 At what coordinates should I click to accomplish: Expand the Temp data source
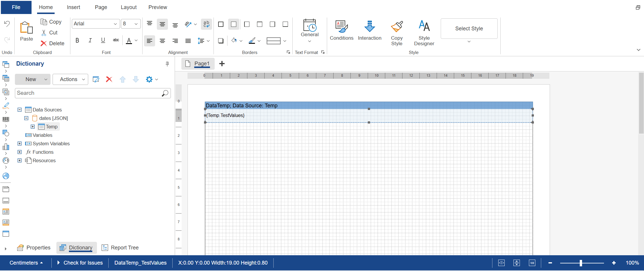pyautogui.click(x=33, y=127)
